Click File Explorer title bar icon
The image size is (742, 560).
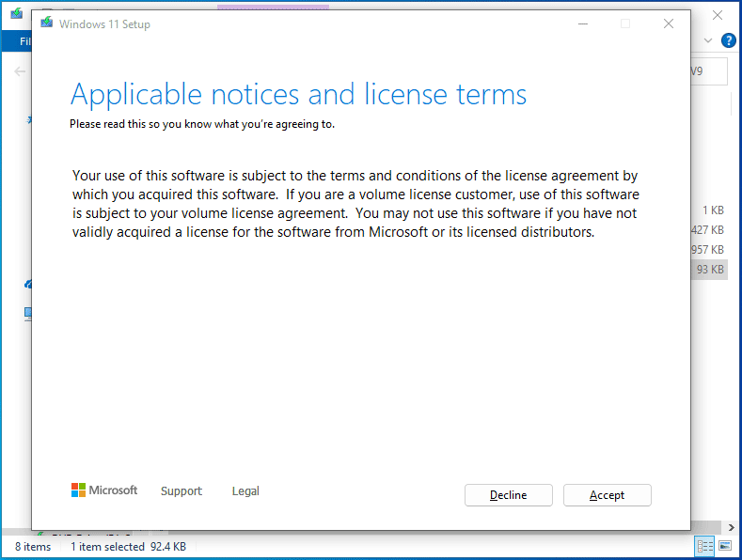(17, 13)
